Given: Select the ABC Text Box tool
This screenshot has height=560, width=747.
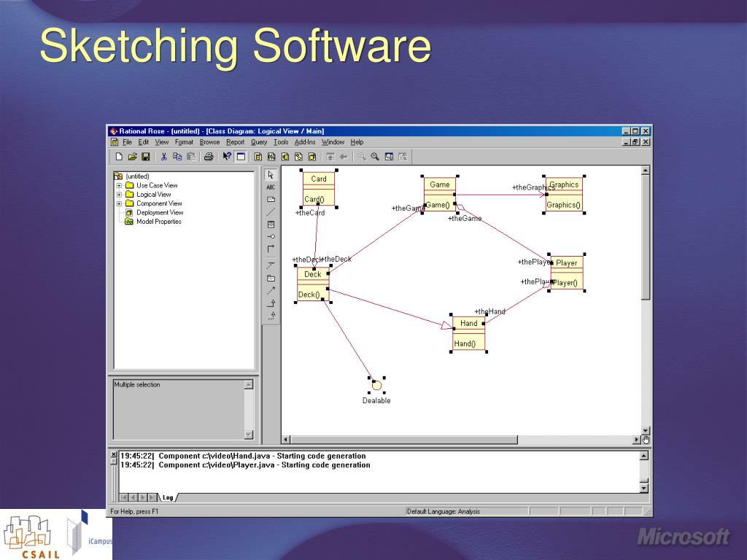Looking at the screenshot, I should [271, 187].
